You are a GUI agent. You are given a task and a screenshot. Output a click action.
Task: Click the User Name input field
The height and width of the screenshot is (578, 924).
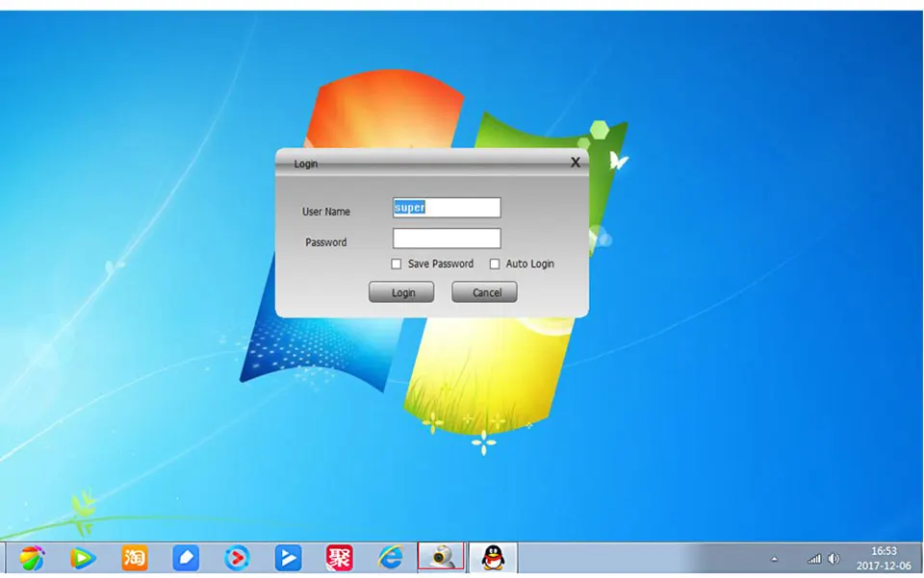[447, 207]
